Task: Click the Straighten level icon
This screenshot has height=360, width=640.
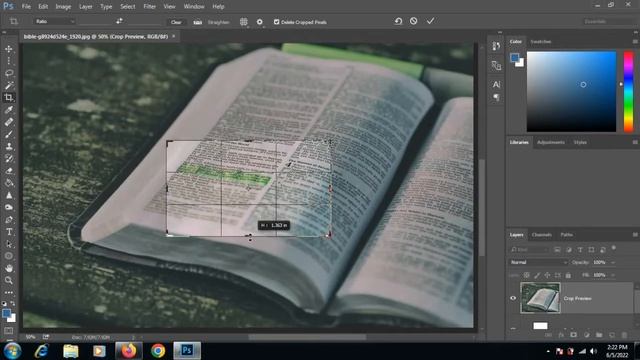Action: point(198,22)
